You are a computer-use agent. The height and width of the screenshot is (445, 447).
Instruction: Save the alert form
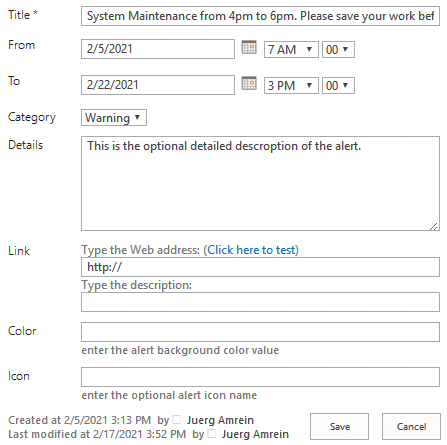click(339, 427)
